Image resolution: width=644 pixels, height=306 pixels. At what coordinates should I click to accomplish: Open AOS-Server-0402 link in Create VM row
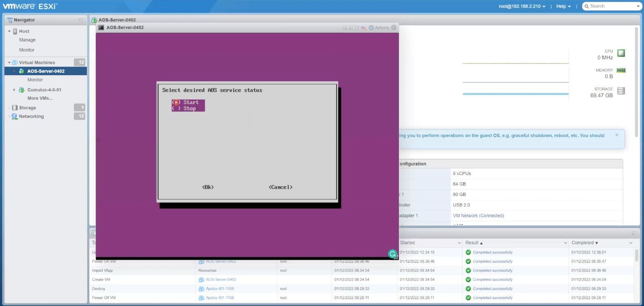pos(221,280)
